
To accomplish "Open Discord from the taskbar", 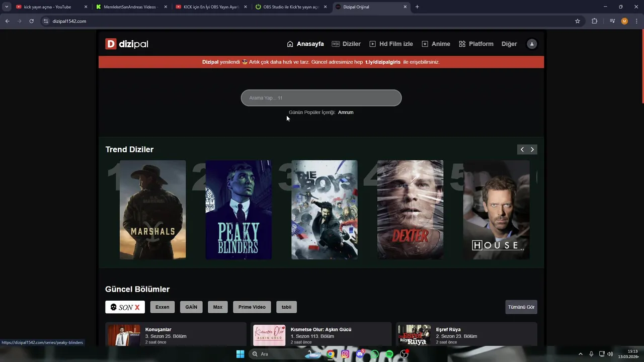I will (360, 354).
